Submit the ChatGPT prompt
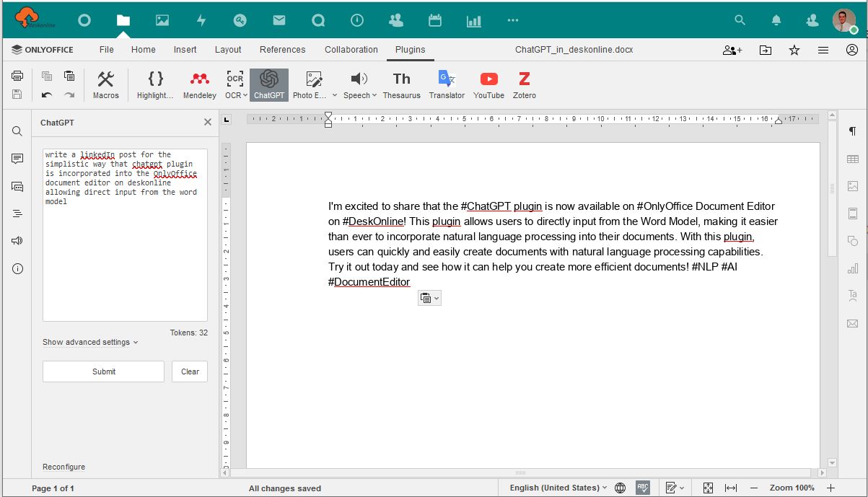Viewport: 868px width, 497px height. click(x=103, y=371)
